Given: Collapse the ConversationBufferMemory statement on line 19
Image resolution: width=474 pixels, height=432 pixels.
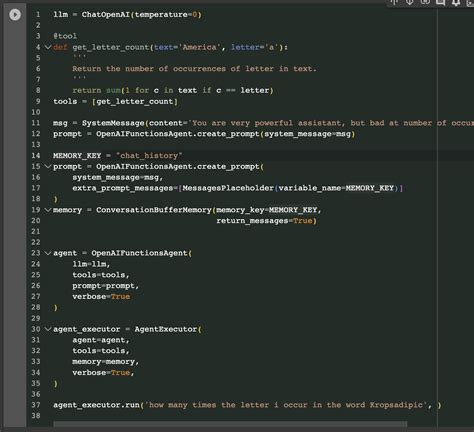Looking at the screenshot, I should pos(48,210).
